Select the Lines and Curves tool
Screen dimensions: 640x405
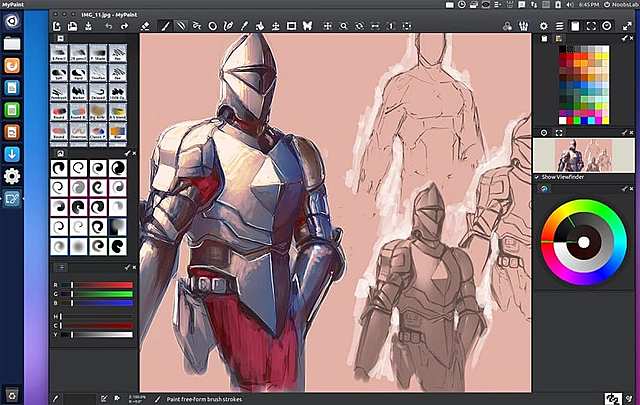pos(181,26)
